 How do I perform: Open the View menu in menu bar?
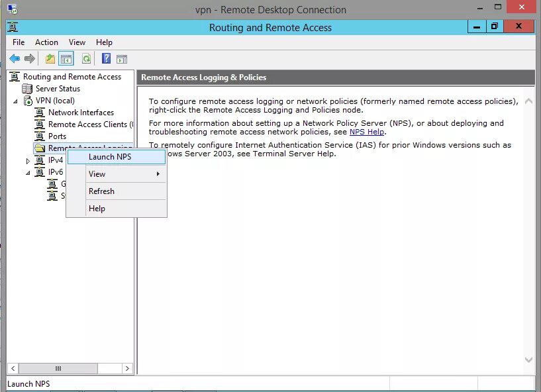pos(77,42)
